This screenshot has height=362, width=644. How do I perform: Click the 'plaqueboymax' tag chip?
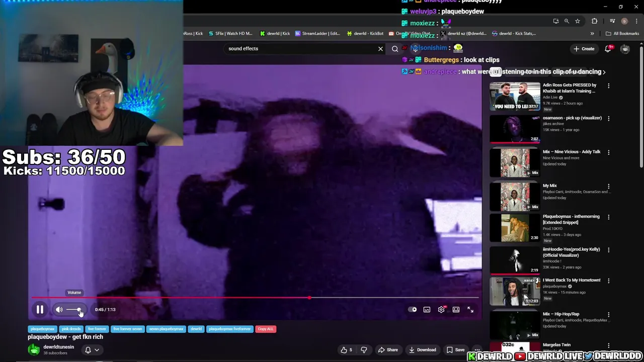pos(42,329)
